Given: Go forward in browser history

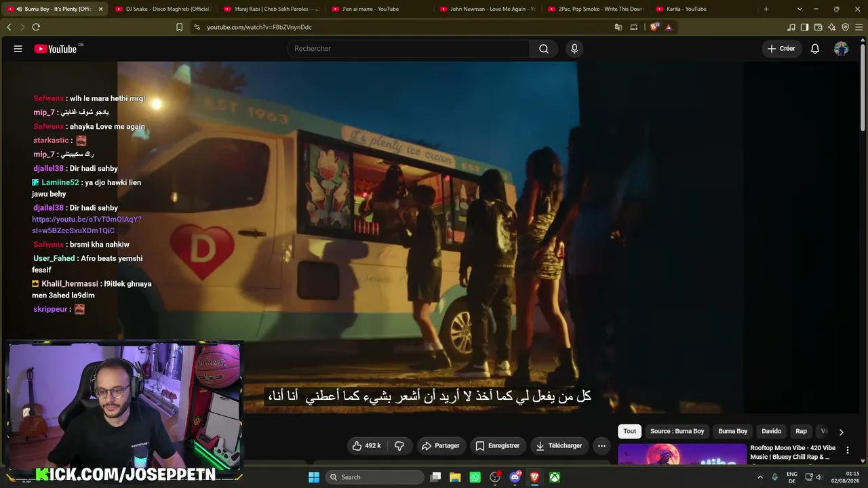Looking at the screenshot, I should tap(22, 27).
